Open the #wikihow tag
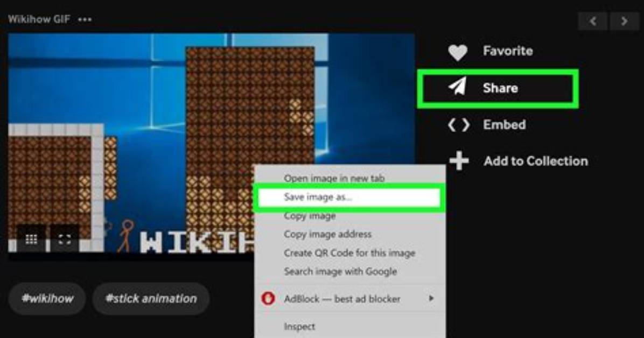Viewport: 644px width, 338px height. point(47,299)
